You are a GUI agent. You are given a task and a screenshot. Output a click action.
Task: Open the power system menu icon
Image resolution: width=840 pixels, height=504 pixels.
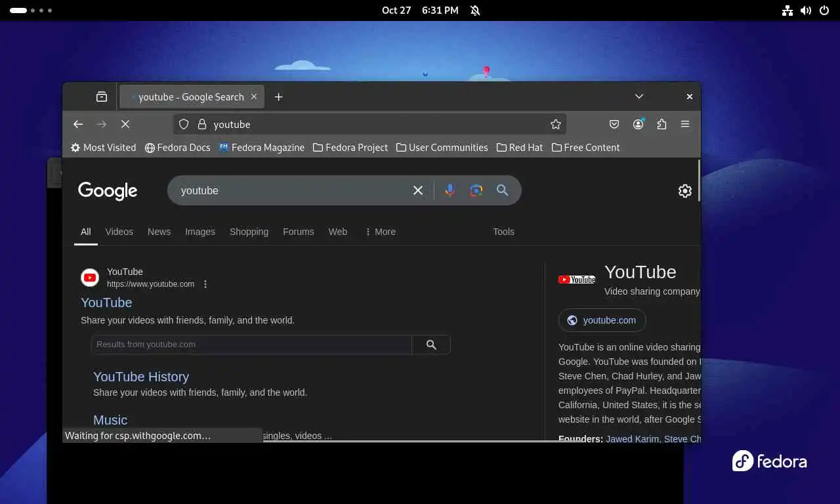pos(824,10)
